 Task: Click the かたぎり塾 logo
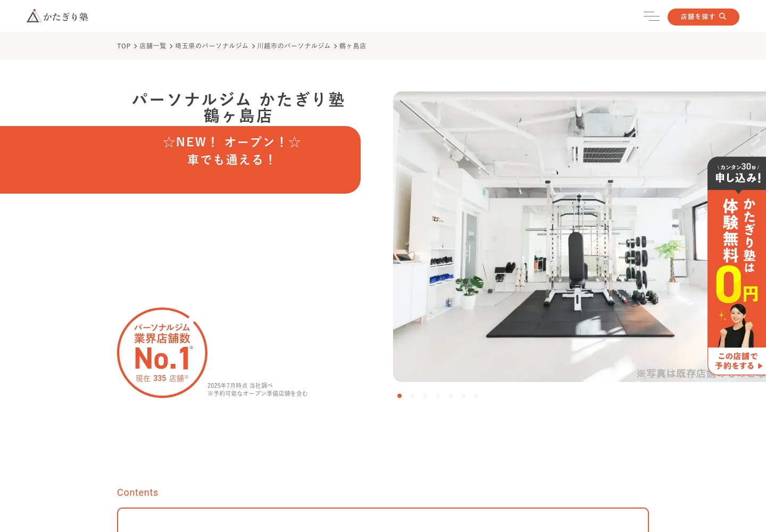click(57, 16)
